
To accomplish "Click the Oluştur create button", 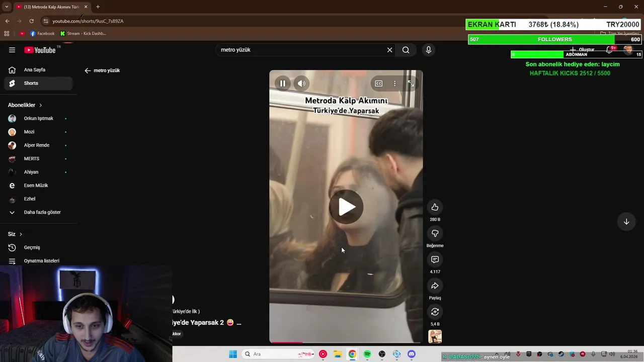I will [582, 50].
